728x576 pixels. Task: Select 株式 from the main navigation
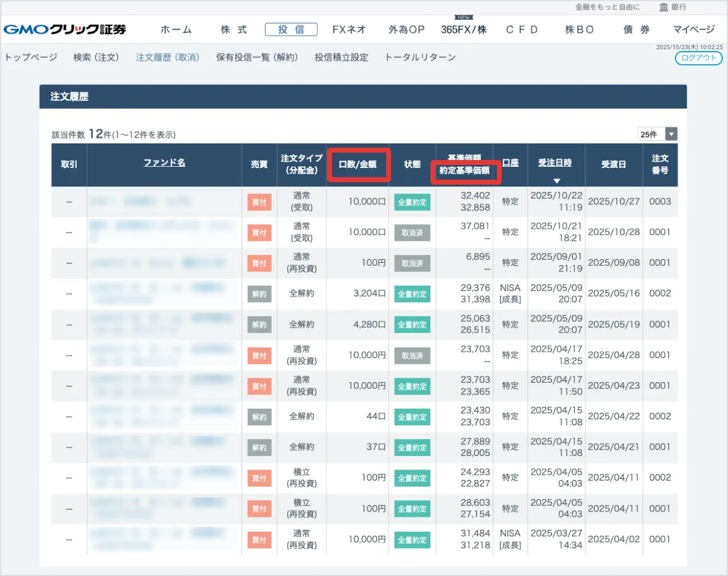click(x=234, y=28)
